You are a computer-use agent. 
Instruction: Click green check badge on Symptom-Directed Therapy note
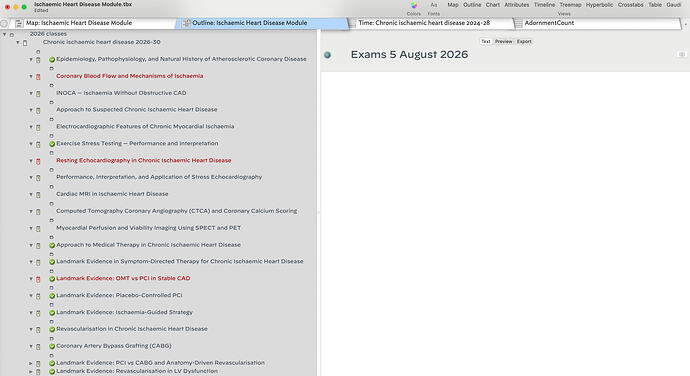pyautogui.click(x=52, y=262)
